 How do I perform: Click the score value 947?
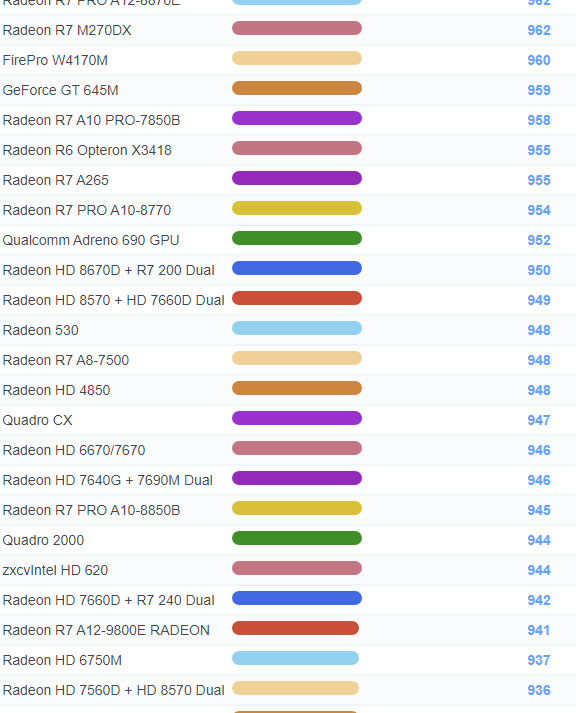539,420
